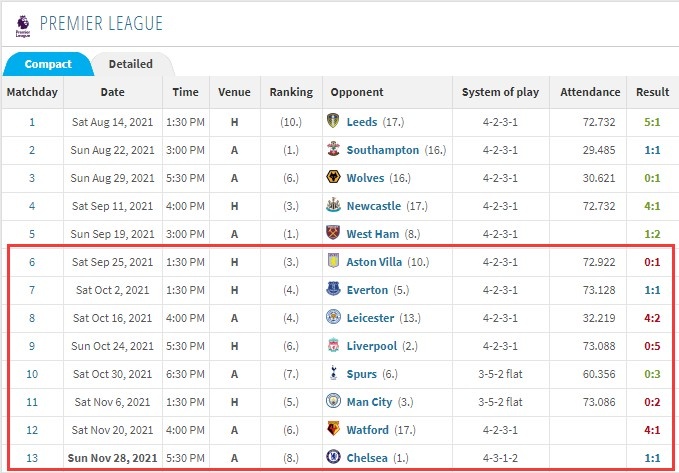This screenshot has width=679, height=473.
Task: Click the Chelsea club crest
Action: pyautogui.click(x=333, y=457)
